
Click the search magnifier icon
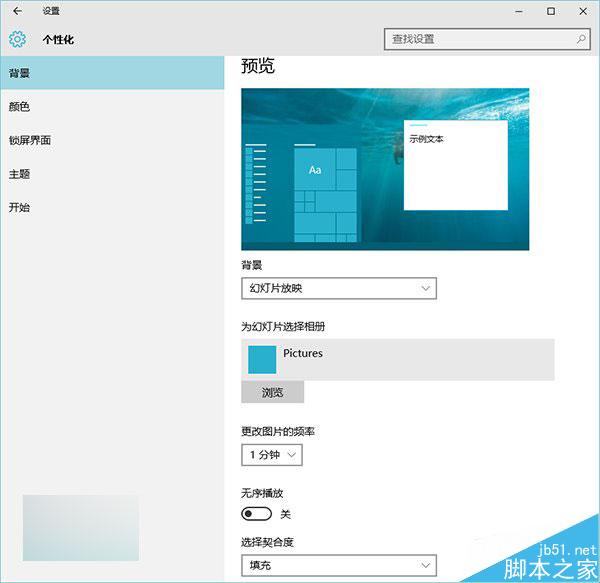click(x=581, y=39)
